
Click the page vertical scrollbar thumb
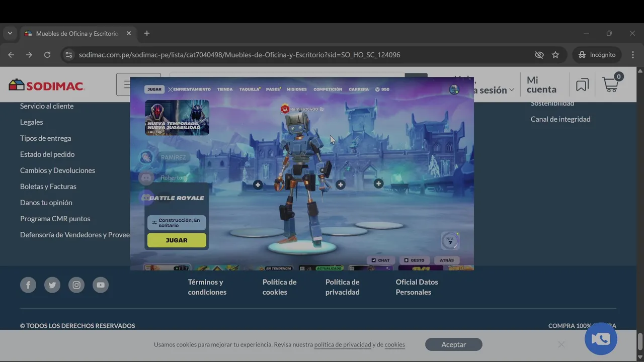click(640, 341)
